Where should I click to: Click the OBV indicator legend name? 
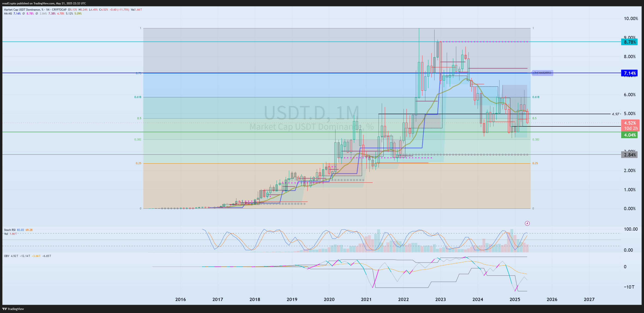pos(6,256)
